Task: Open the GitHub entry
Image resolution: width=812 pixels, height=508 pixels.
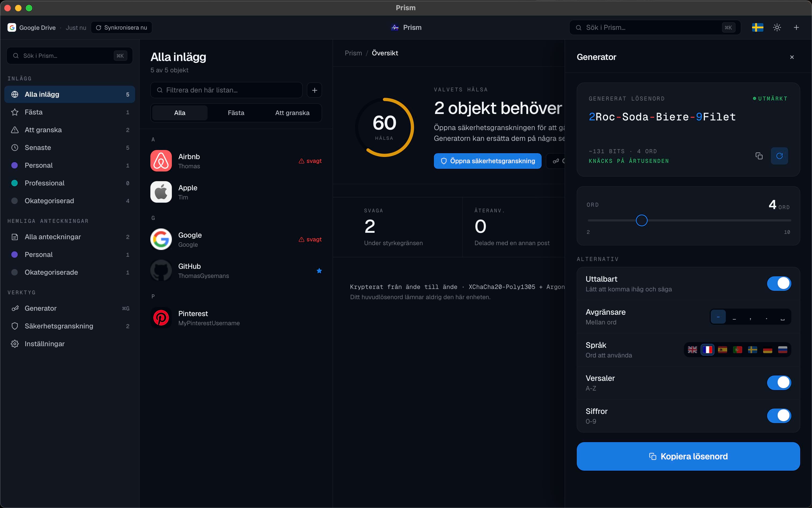Action: 236,271
